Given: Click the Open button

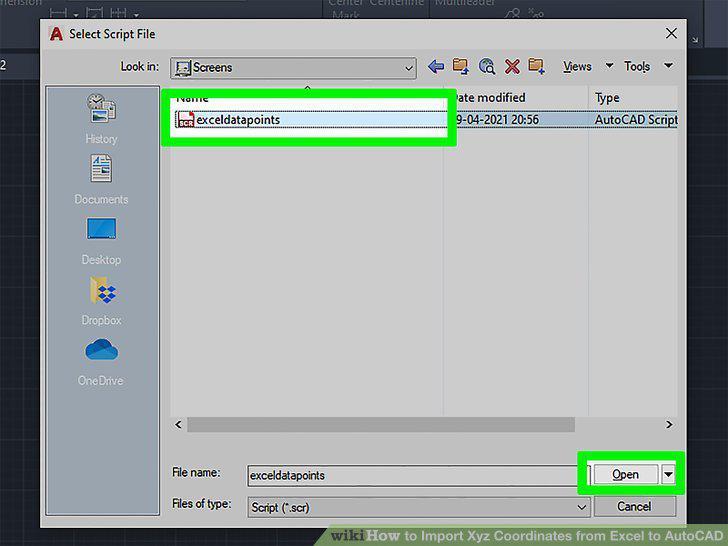Looking at the screenshot, I should click(x=625, y=474).
